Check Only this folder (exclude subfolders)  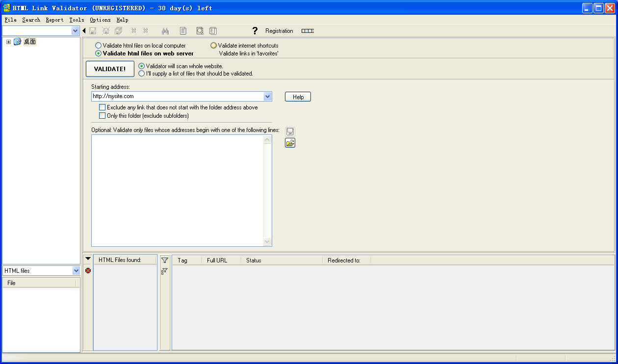tap(144, 116)
